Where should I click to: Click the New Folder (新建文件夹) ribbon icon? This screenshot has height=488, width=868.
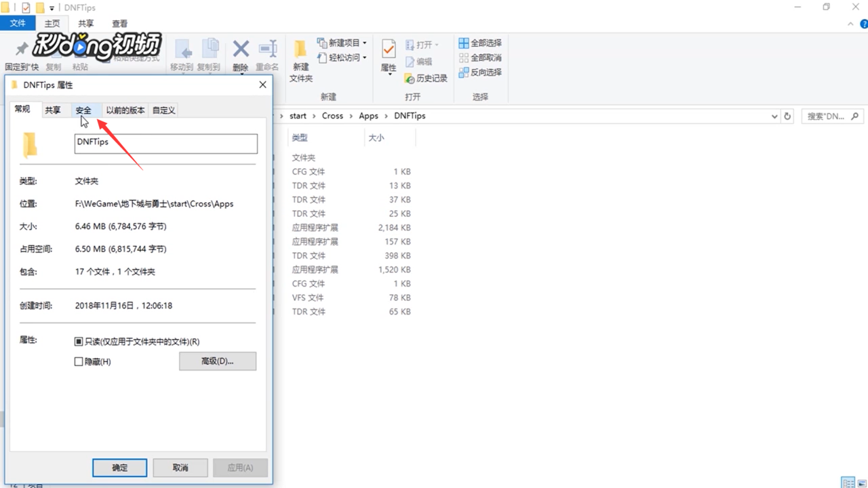pyautogui.click(x=300, y=49)
